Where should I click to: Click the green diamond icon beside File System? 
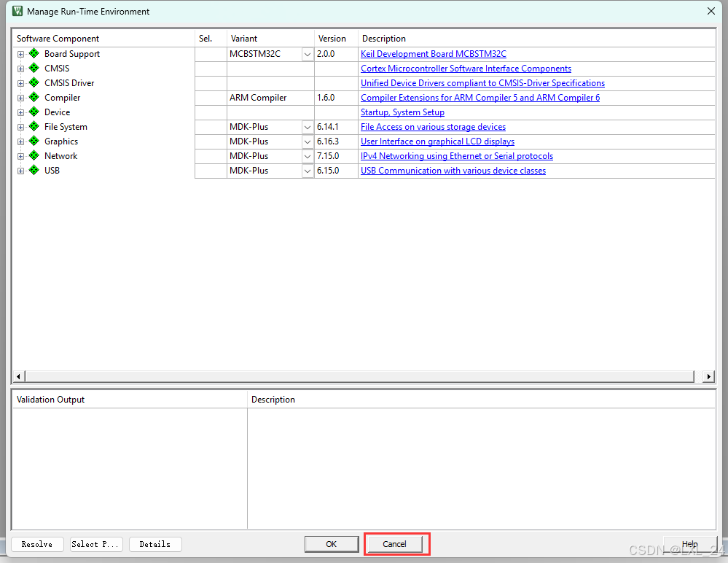(34, 126)
